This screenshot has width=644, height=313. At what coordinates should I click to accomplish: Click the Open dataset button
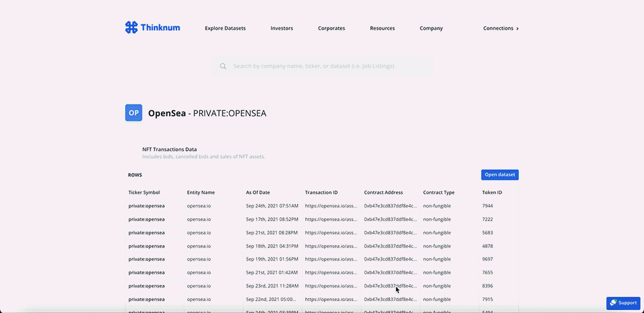pos(500,175)
